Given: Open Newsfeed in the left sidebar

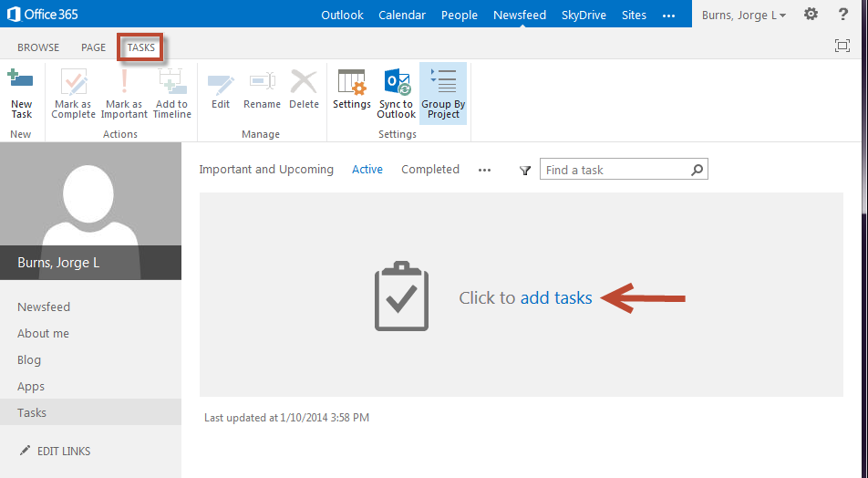Looking at the screenshot, I should 44,307.
